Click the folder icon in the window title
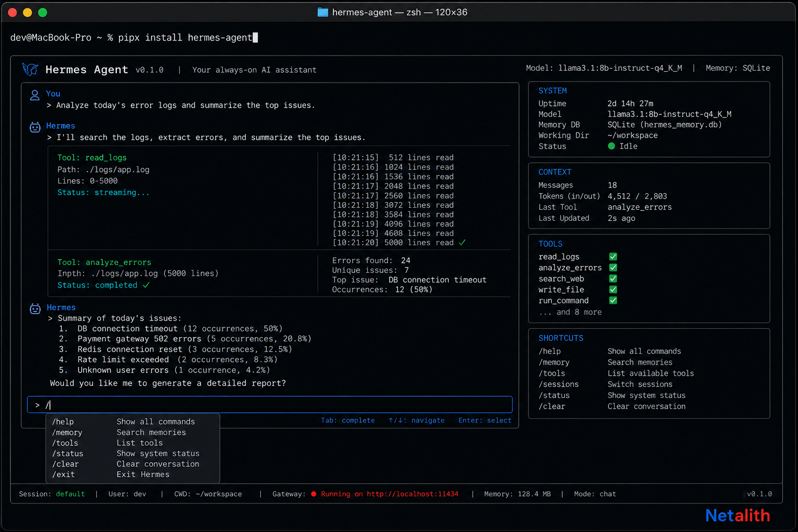Viewport: 798px width, 532px height. click(323, 12)
